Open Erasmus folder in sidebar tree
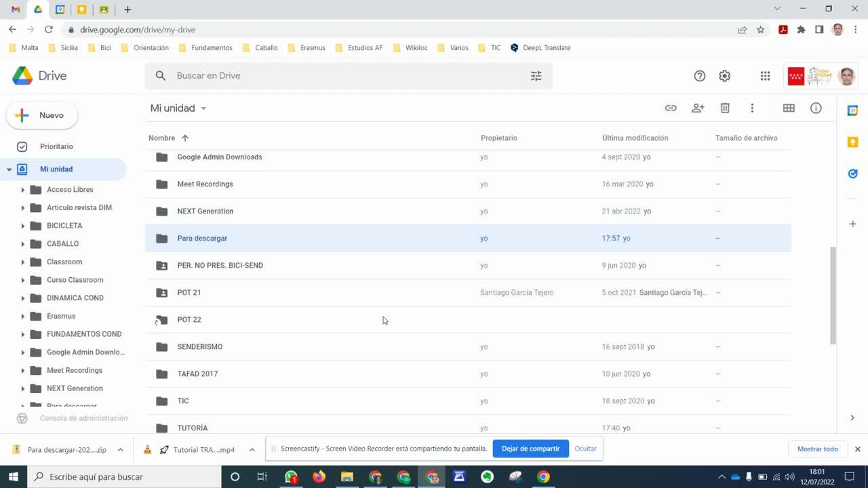The height and width of the screenshot is (488, 868). [x=61, y=317]
